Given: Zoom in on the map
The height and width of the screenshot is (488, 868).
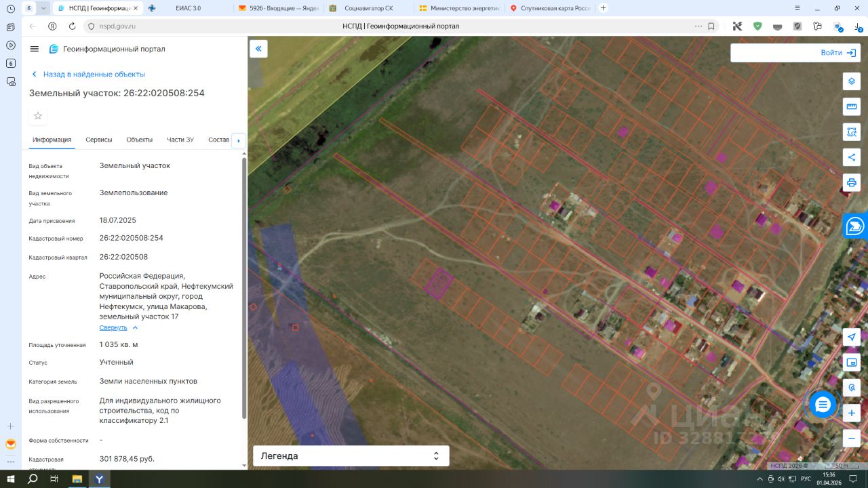Looking at the screenshot, I should click(x=852, y=413).
